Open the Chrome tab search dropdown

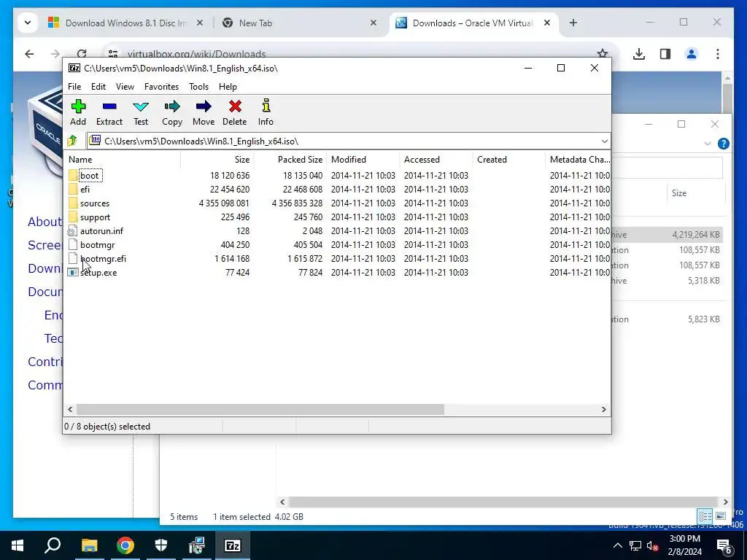pyautogui.click(x=28, y=23)
